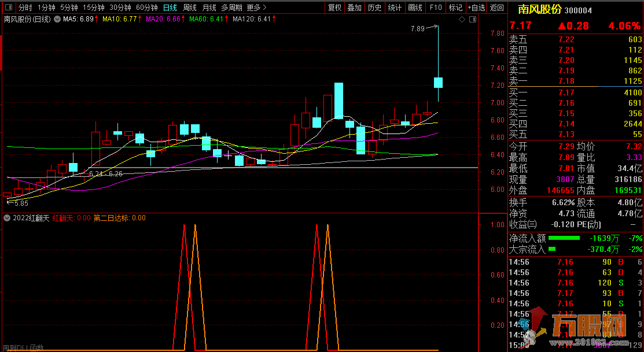Click the 换手 value 6.62%

click(564, 203)
